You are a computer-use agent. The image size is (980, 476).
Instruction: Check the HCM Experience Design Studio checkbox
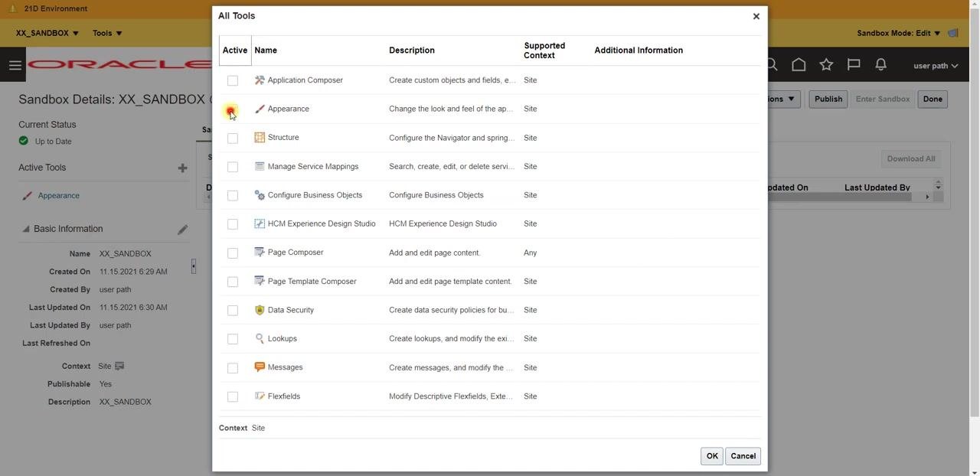(x=233, y=224)
